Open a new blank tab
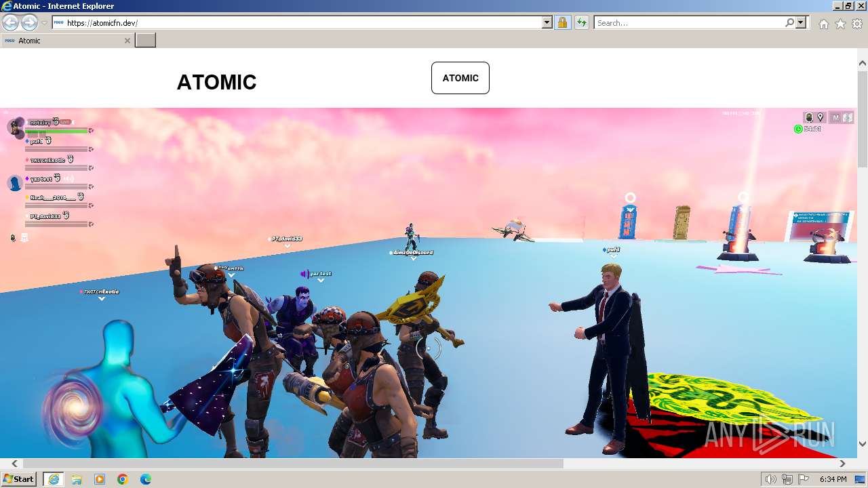Image resolution: width=868 pixels, height=488 pixels. coord(146,41)
